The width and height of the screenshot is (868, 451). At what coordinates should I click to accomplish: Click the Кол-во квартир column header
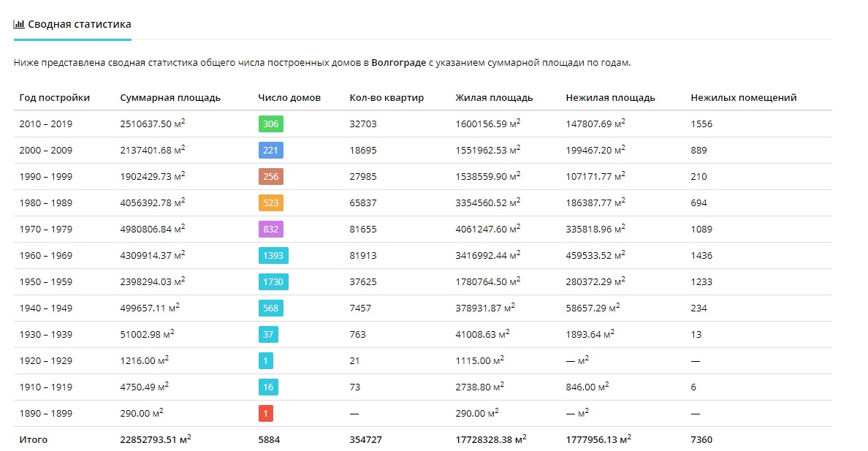387,98
